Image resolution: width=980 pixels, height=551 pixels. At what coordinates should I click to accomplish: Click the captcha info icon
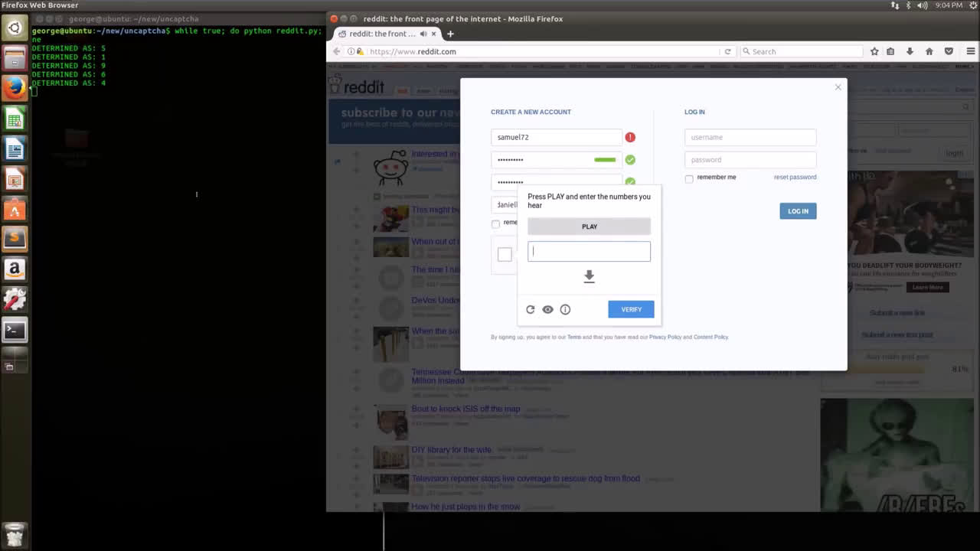point(565,309)
